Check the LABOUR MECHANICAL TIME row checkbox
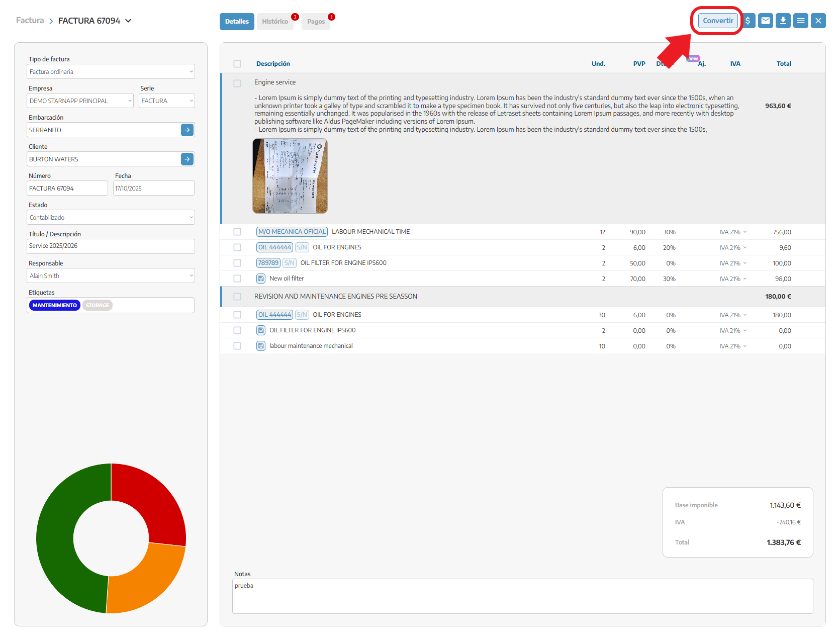This screenshot has width=840, height=641. [237, 232]
